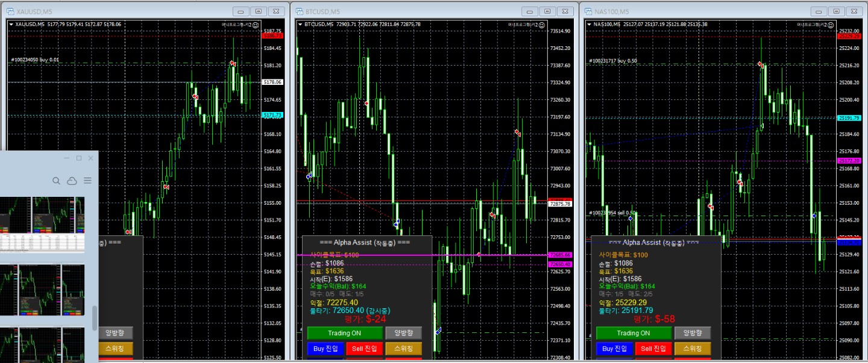This screenshot has height=363, width=868.
Task: Open search in the overlay gallery window
Action: click(56, 181)
